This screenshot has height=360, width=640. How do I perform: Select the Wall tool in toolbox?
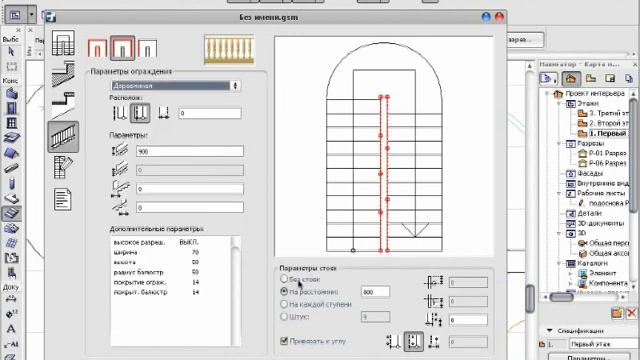(x=11, y=94)
